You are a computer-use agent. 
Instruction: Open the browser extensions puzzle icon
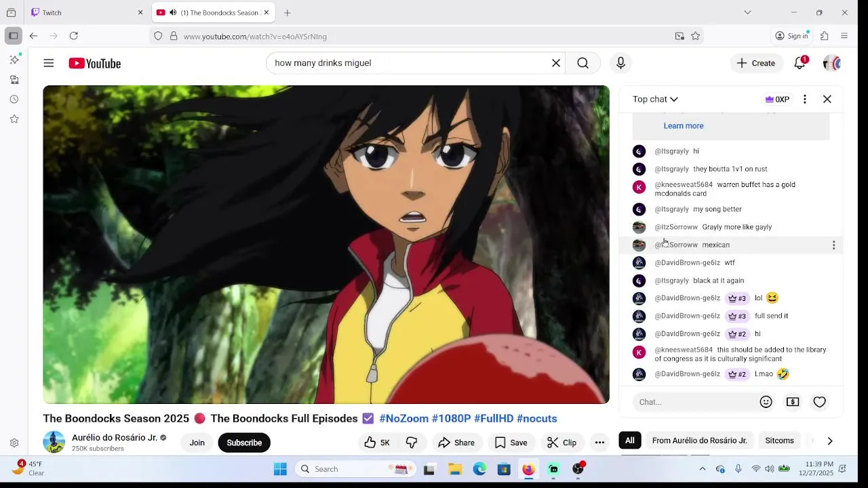coord(825,36)
